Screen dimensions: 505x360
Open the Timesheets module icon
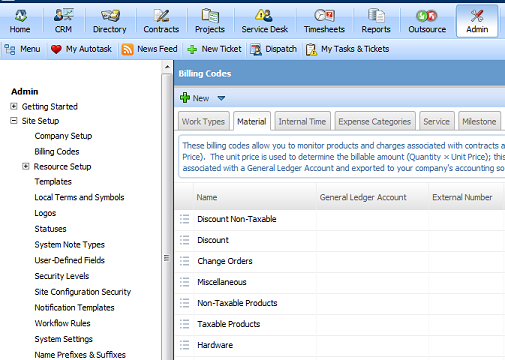coord(324,15)
